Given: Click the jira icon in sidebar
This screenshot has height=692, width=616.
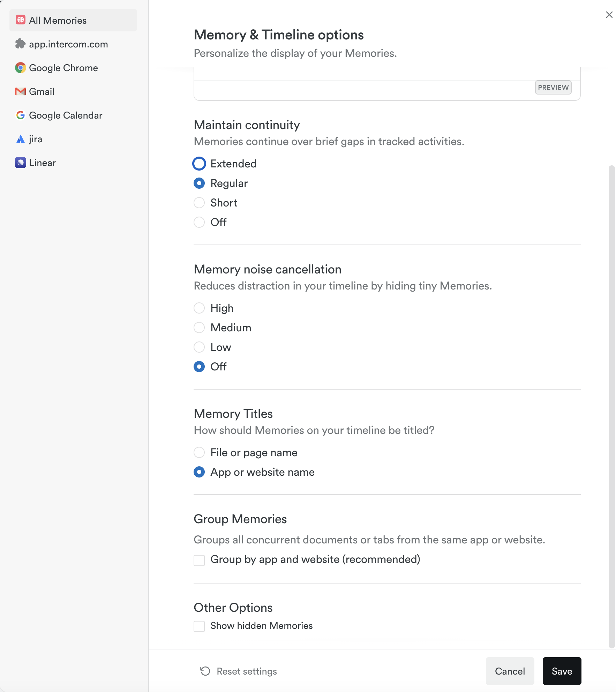Looking at the screenshot, I should coord(21,139).
